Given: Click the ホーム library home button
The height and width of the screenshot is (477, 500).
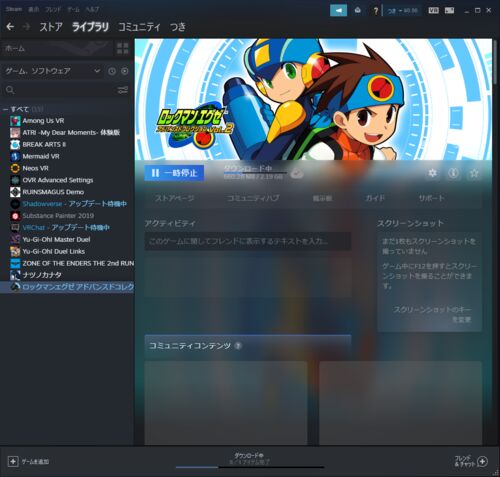Looking at the screenshot, I should click(x=57, y=48).
